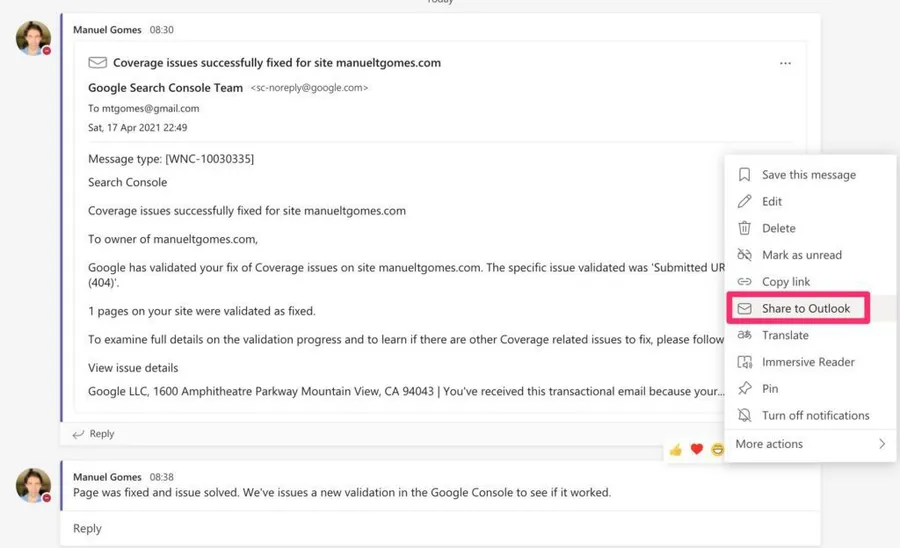Choose Mark as unread from context menu
The width and height of the screenshot is (900, 548).
coord(801,255)
